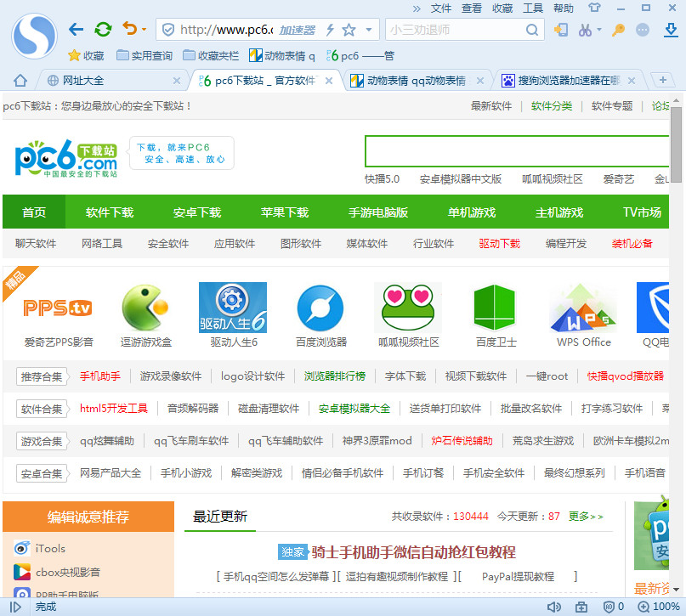Refresh the current page
686x616 pixels.
(103, 29)
